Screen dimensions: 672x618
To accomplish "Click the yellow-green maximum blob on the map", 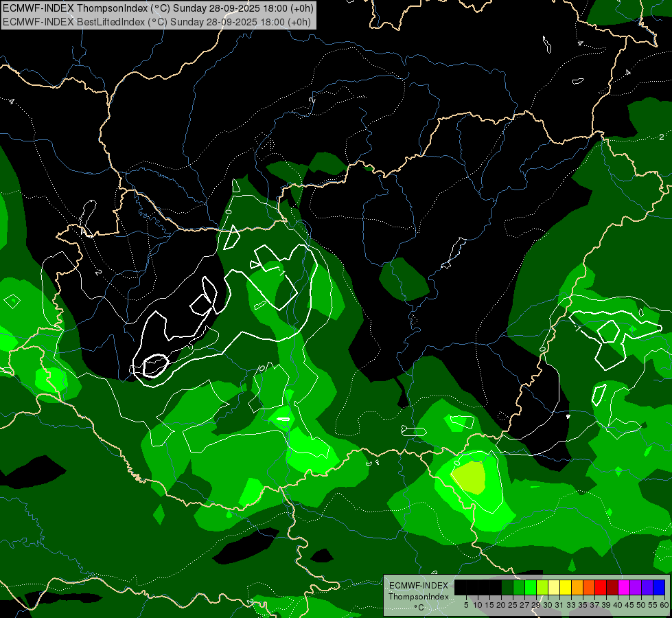I will [x=470, y=477].
